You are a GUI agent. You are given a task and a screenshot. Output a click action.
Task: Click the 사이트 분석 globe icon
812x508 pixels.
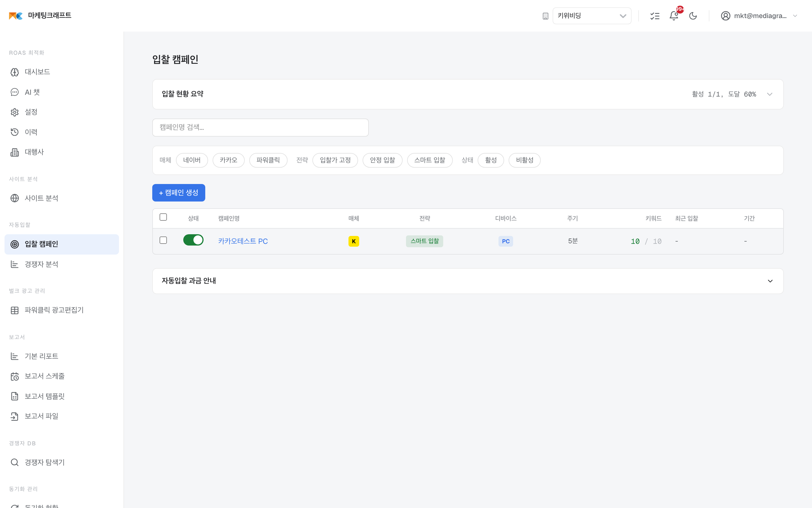pos(15,198)
